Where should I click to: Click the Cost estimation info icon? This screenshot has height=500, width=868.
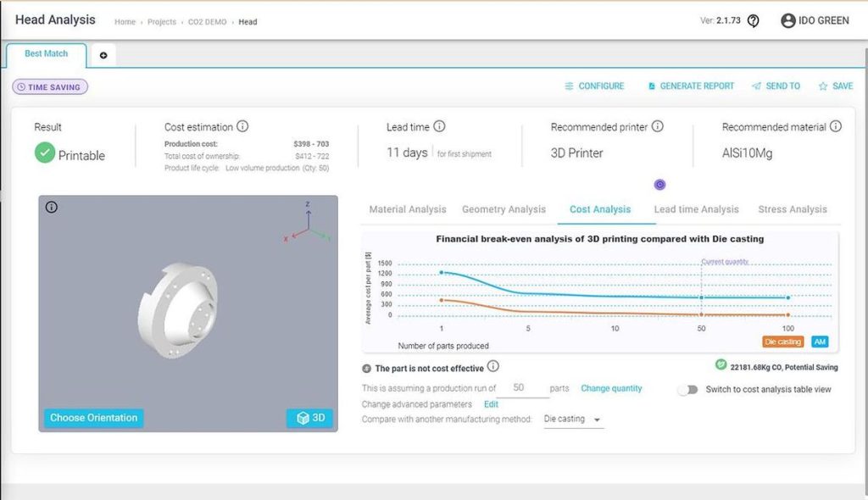(242, 126)
